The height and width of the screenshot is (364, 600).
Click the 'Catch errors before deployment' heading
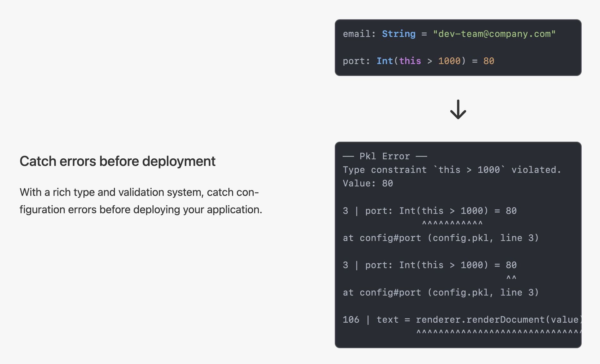(117, 161)
